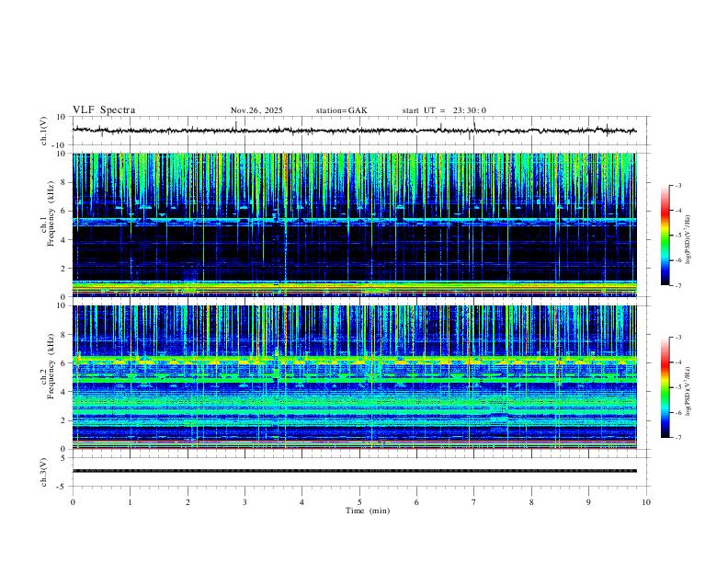Click the -5 tick of the ch.3(V) axis
The image size is (728, 563).
pos(63,487)
